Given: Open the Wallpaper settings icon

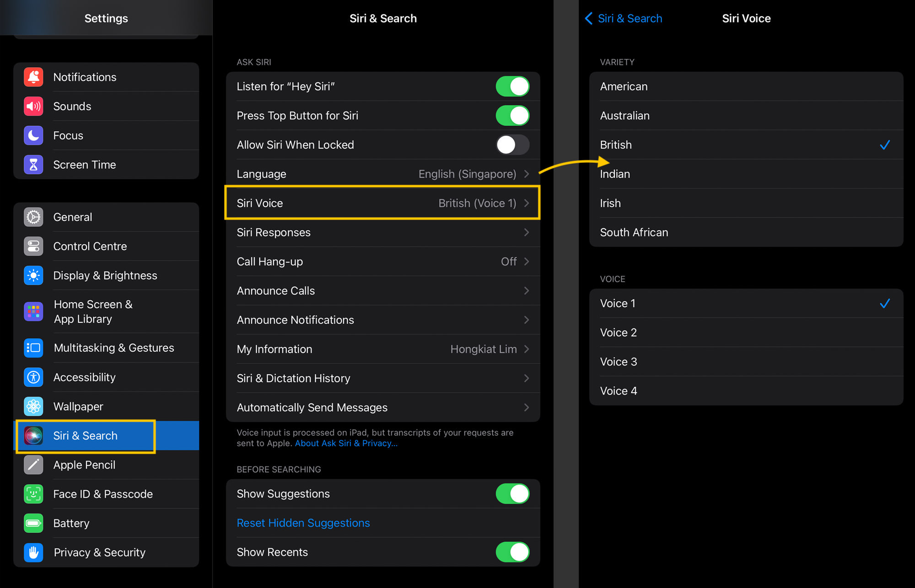Looking at the screenshot, I should tap(34, 406).
